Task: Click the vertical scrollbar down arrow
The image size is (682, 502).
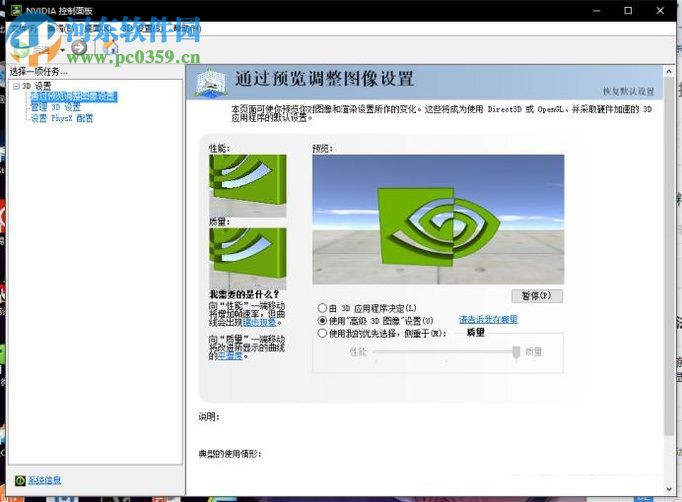Action: (x=669, y=489)
